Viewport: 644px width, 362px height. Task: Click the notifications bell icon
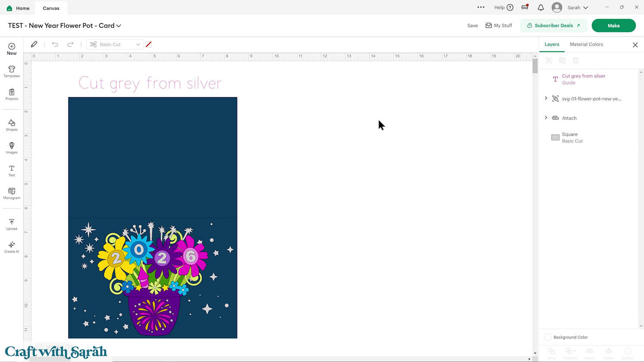point(541,8)
